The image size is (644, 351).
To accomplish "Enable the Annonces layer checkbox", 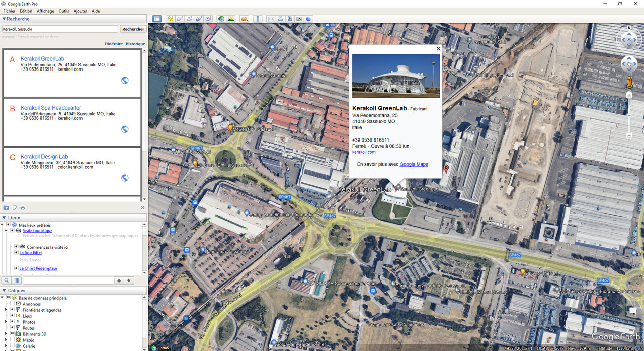I will [12, 304].
